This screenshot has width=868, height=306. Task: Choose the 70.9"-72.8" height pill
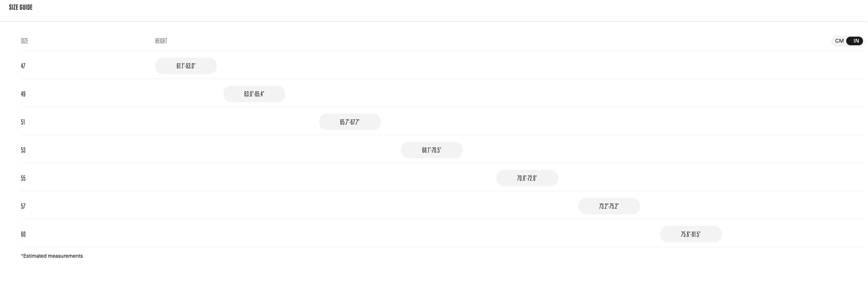[x=527, y=178]
